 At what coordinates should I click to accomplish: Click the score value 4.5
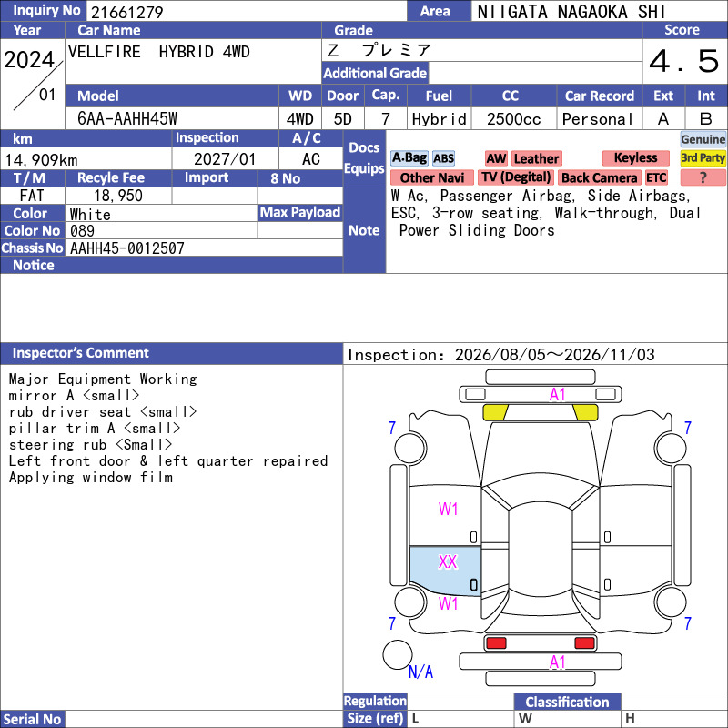click(683, 61)
